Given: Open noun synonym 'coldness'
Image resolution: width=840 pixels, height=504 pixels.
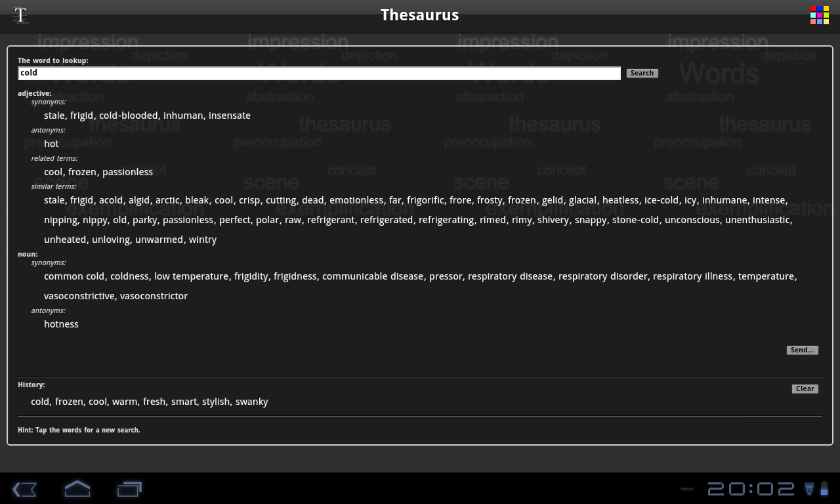Looking at the screenshot, I should (129, 276).
